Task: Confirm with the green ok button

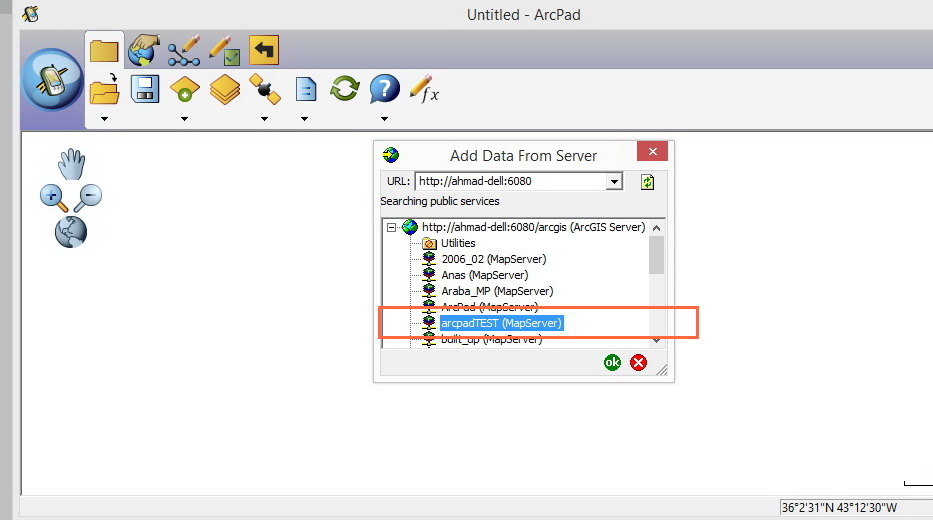Action: pyautogui.click(x=612, y=362)
